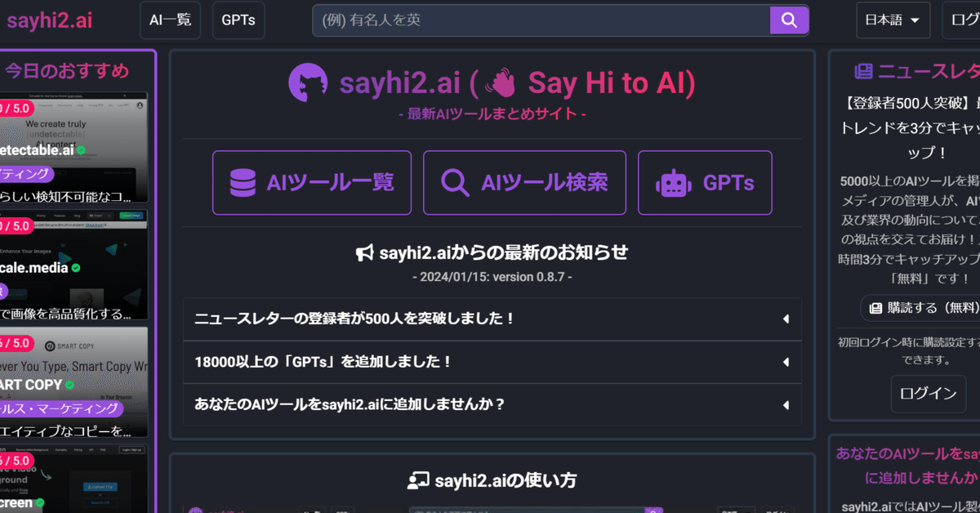Expand the 18000以上の「GPTs」を追加しました row
The height and width of the screenshot is (513, 980).
tap(492, 362)
